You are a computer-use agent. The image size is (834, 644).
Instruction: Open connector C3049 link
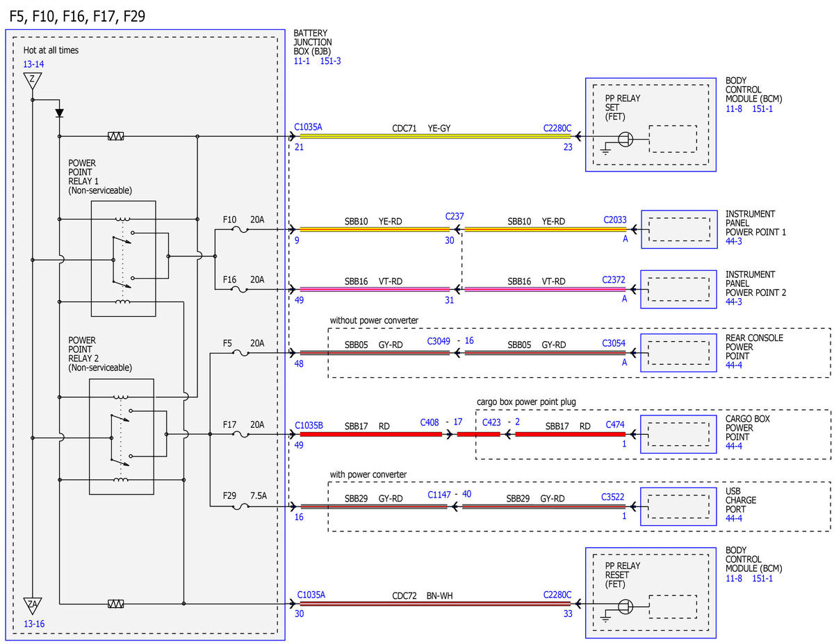(439, 341)
